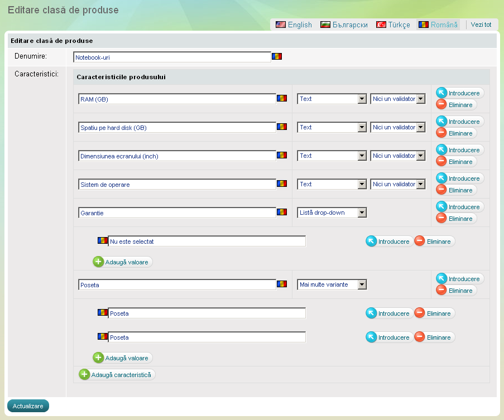Image resolution: width=504 pixels, height=420 pixels.
Task: Click flag icon beside Dimensiunea ecranului field
Action: click(282, 155)
